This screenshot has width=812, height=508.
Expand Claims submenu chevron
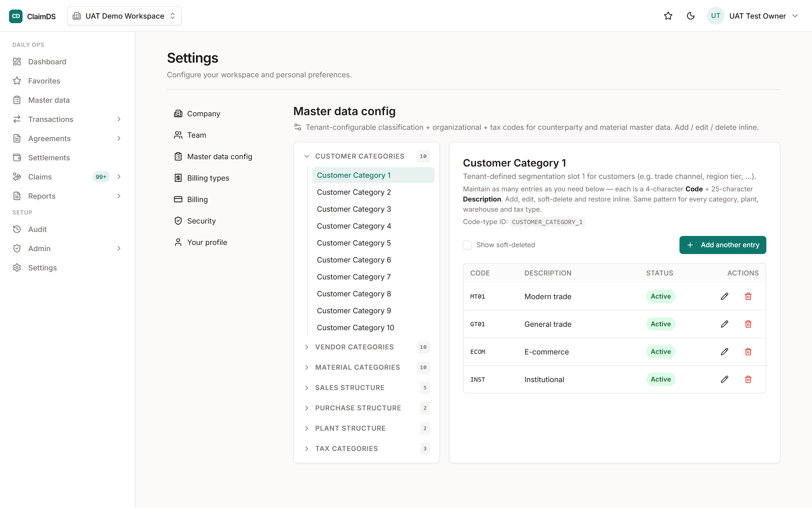[x=119, y=177]
